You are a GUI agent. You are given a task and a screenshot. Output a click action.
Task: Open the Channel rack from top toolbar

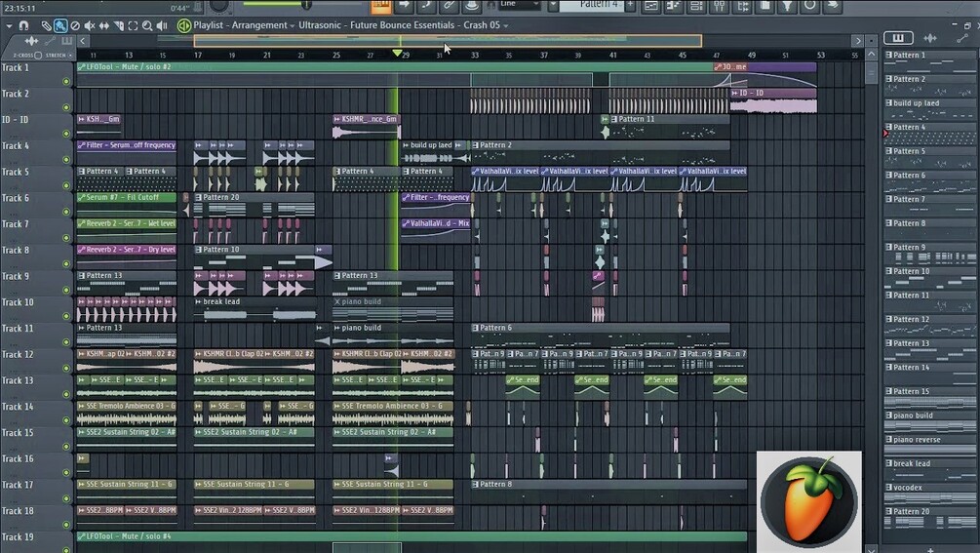pos(696,6)
